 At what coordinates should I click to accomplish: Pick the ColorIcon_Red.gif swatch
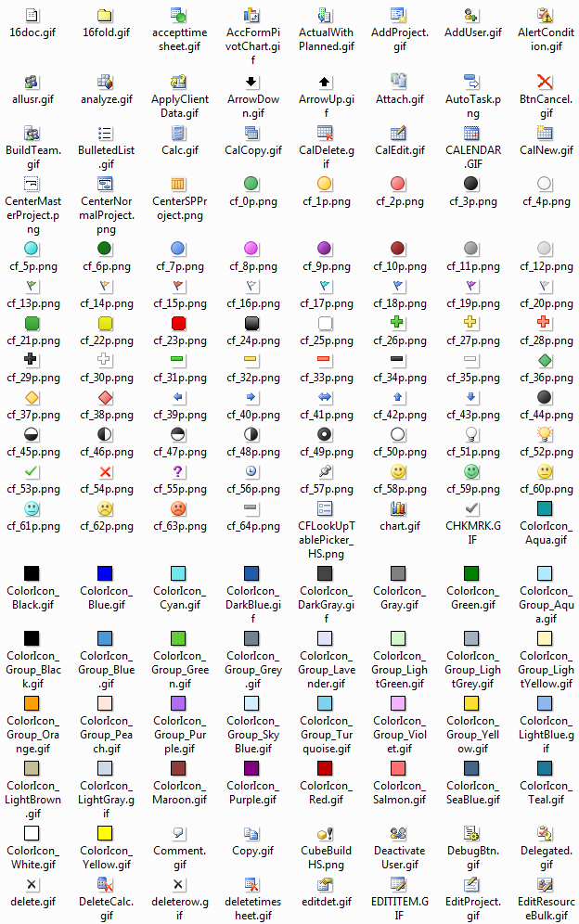click(325, 768)
